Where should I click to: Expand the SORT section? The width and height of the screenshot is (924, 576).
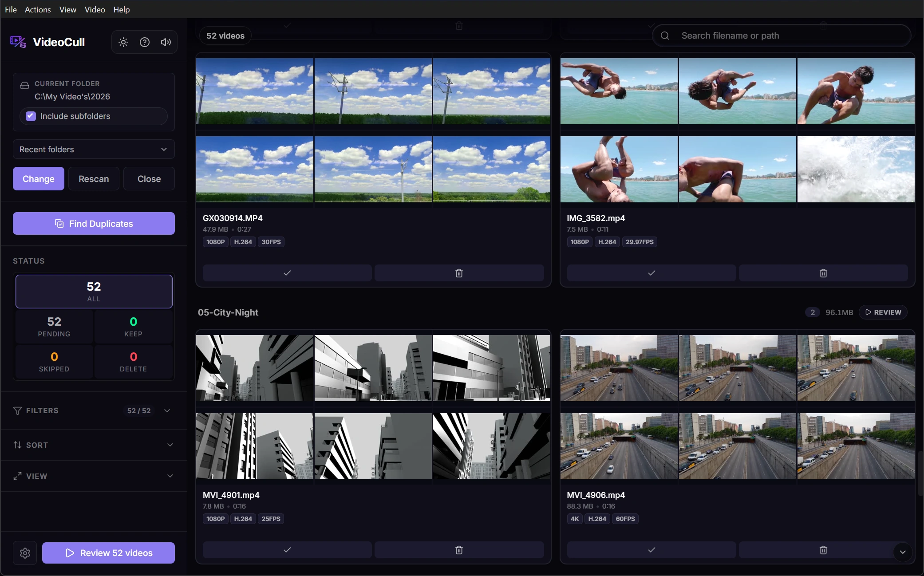tap(94, 445)
